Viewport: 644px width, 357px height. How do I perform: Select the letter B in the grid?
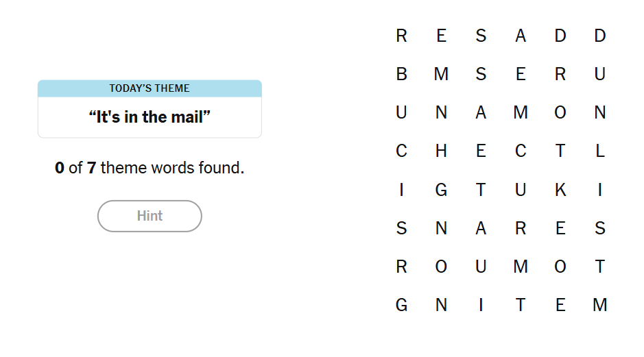click(x=401, y=75)
